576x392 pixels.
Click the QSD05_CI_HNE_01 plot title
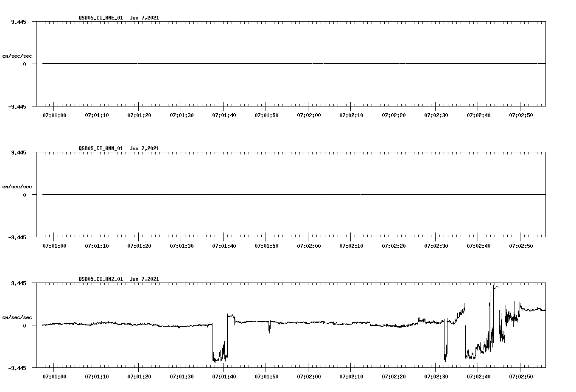(x=119, y=18)
